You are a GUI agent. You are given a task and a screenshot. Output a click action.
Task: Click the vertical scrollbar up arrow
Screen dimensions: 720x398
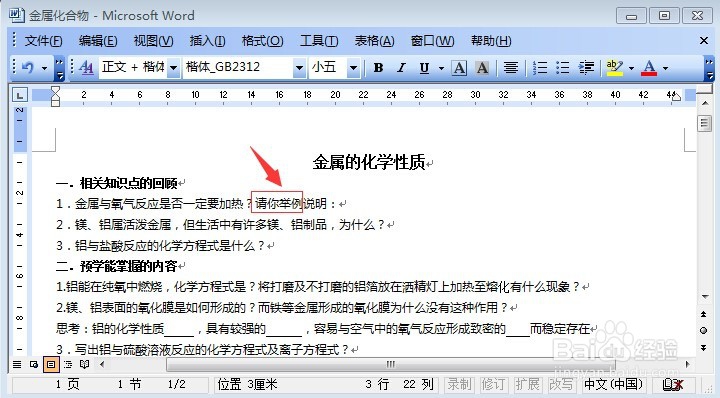point(705,103)
